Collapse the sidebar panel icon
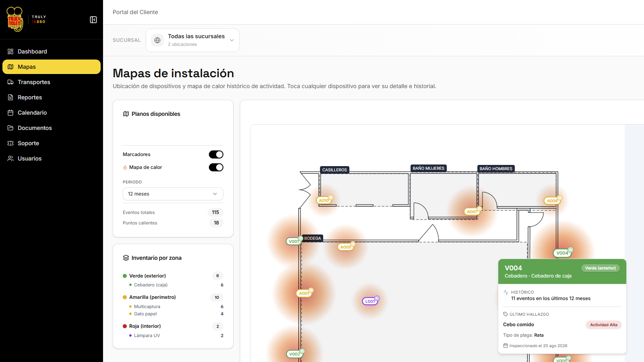 [x=93, y=20]
